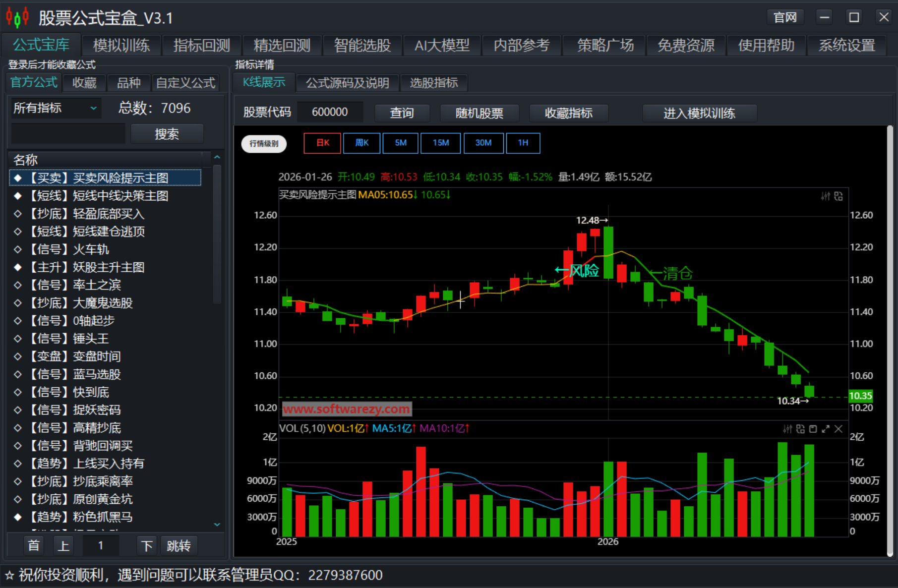The image size is (898, 588).
Task: Maximize the VOL pane via the expand arrows icon
Action: 826,429
